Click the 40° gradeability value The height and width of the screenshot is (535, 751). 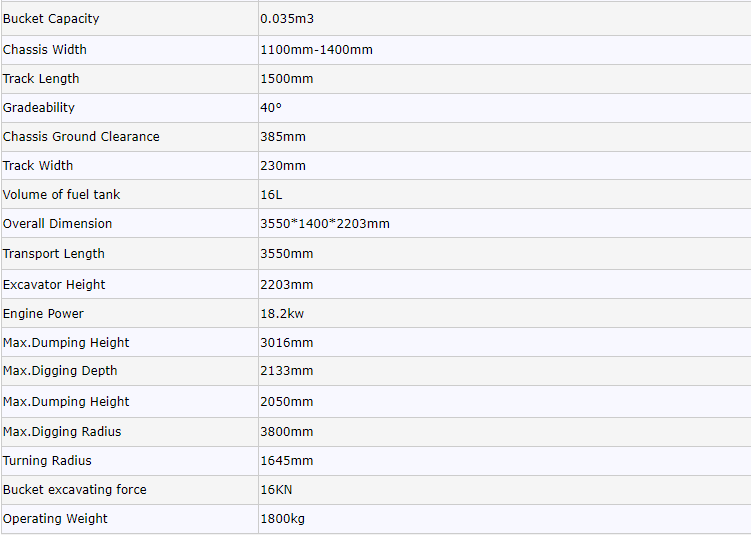tap(271, 108)
